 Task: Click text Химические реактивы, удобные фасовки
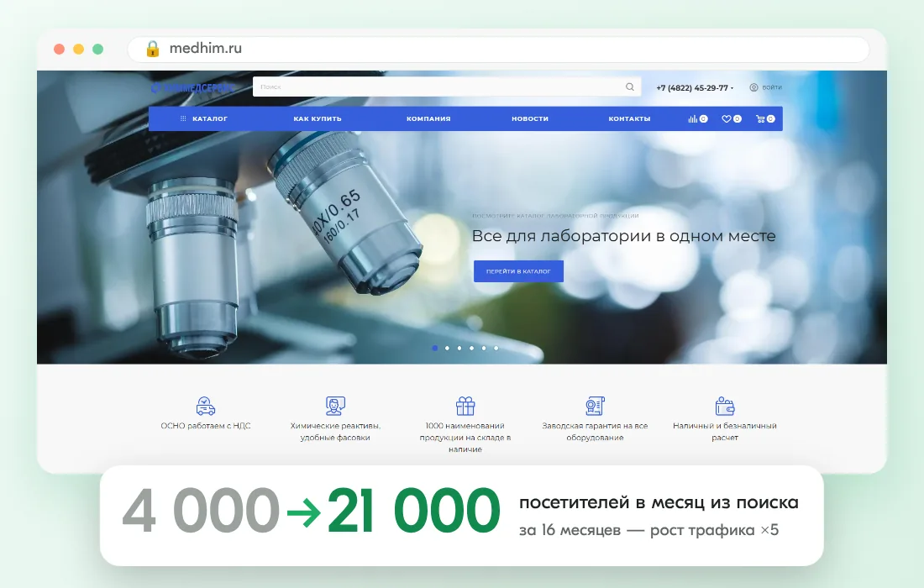(x=335, y=431)
